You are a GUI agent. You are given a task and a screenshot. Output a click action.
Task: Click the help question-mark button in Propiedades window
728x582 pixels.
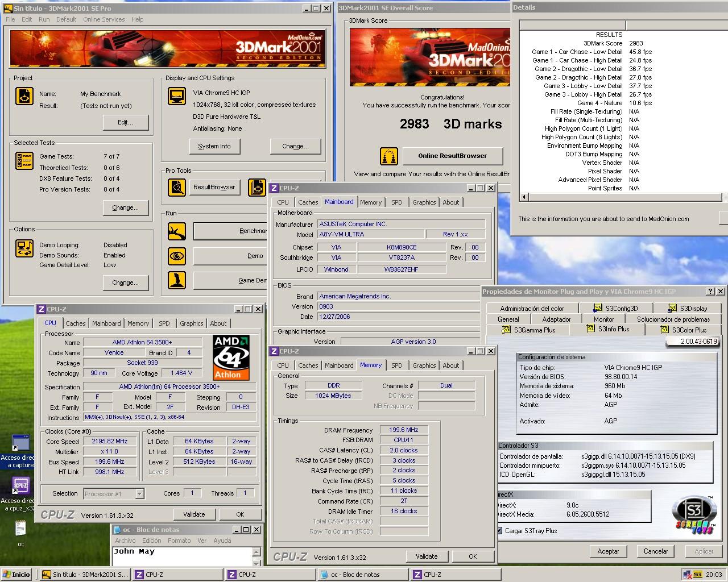[710, 291]
